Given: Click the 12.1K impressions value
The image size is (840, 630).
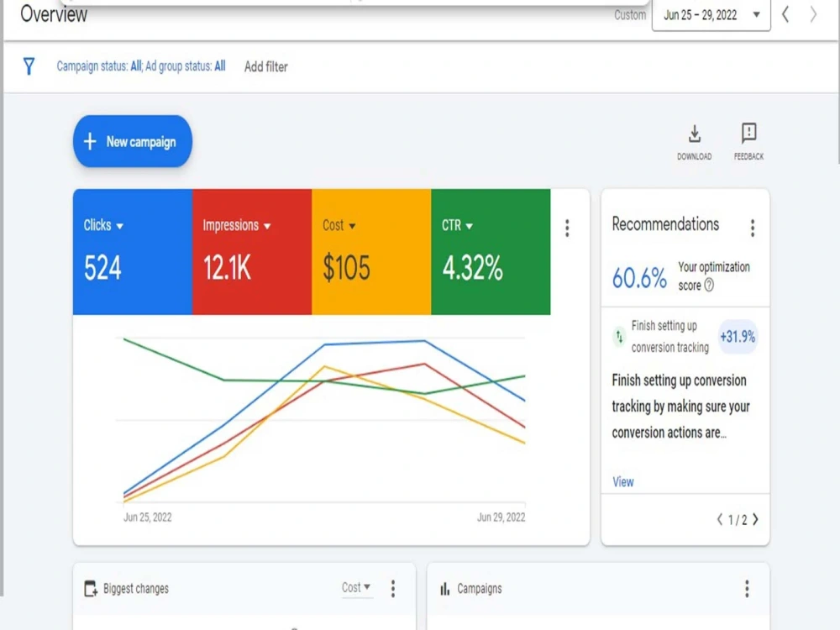Looking at the screenshot, I should coord(227,268).
